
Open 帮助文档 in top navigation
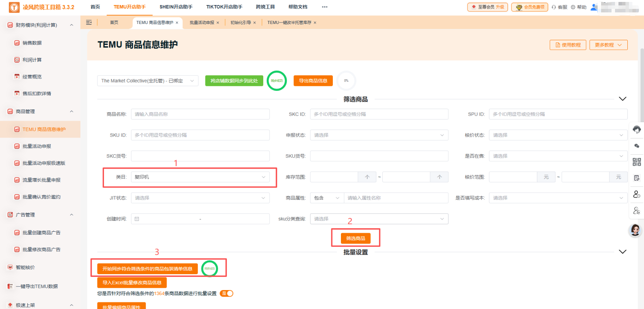pos(298,7)
